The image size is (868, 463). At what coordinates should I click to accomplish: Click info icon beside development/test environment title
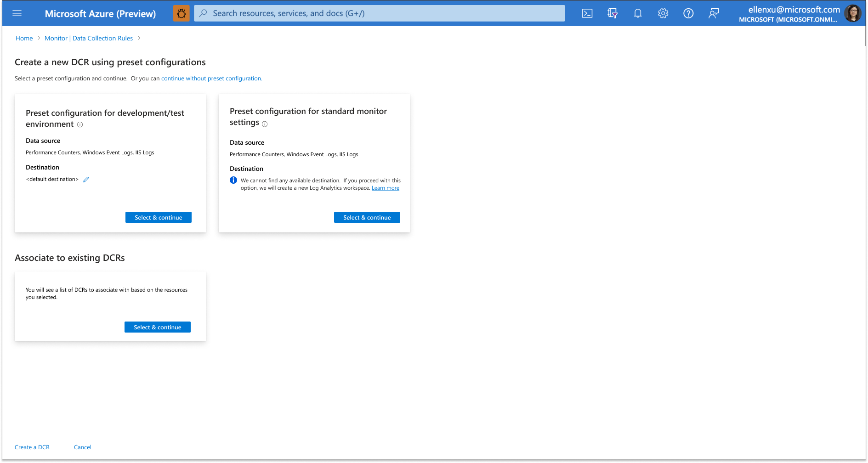(80, 124)
